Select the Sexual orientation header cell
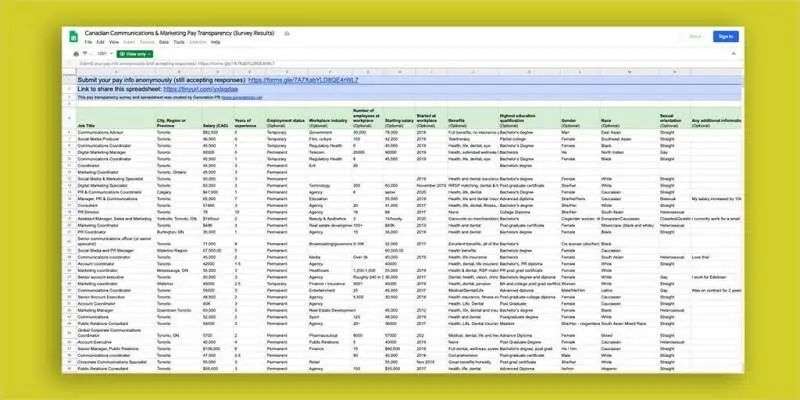This screenshot has width=800, height=400. 674,118
